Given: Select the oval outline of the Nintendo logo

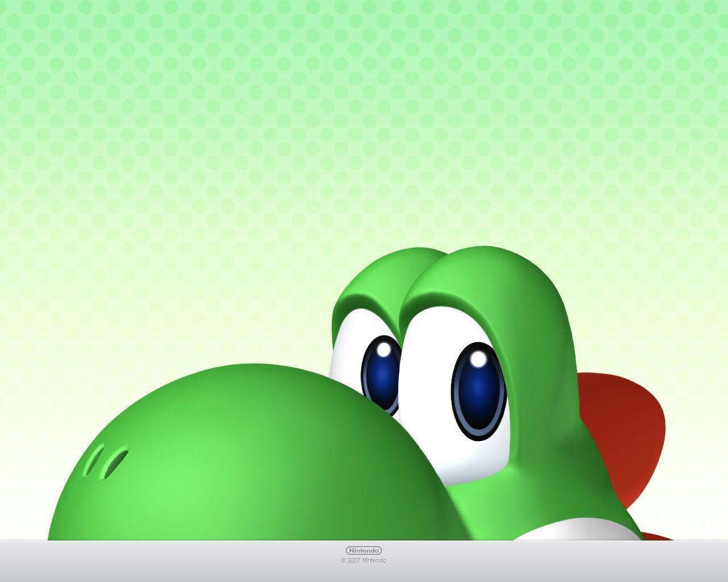Looking at the screenshot, I should click(x=347, y=550).
